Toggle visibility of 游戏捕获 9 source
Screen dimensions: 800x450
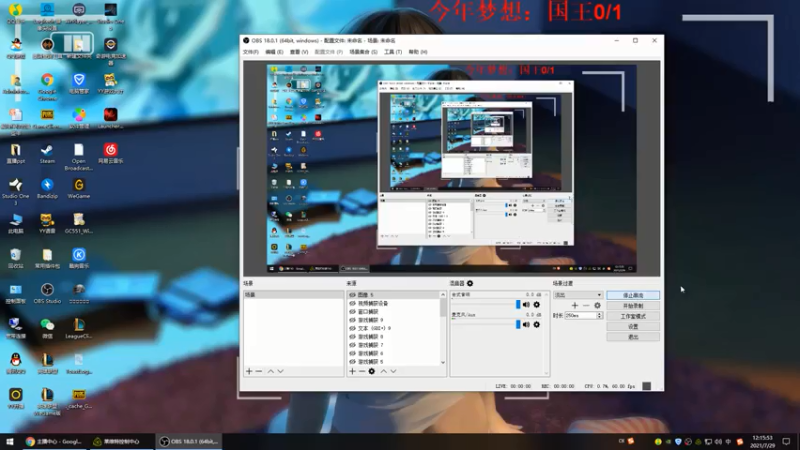pyautogui.click(x=352, y=320)
